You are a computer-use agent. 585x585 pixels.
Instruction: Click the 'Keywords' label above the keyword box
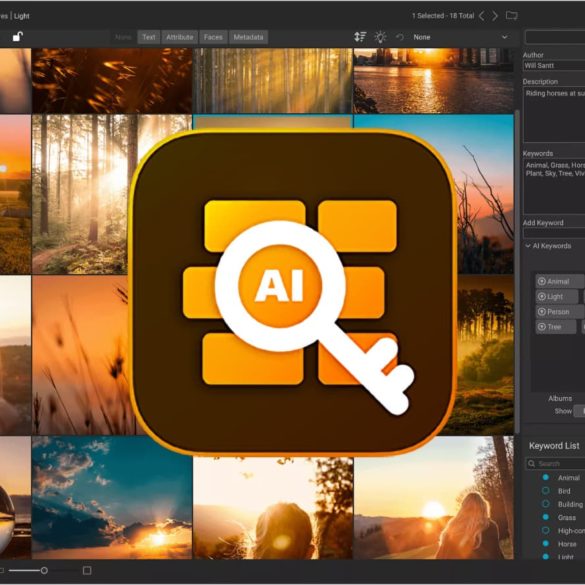[x=538, y=153]
